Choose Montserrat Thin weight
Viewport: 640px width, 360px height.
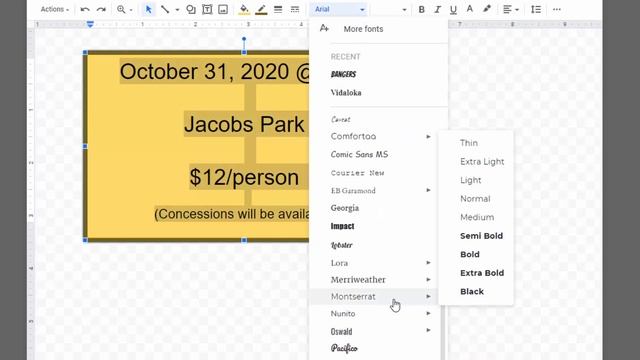click(469, 143)
